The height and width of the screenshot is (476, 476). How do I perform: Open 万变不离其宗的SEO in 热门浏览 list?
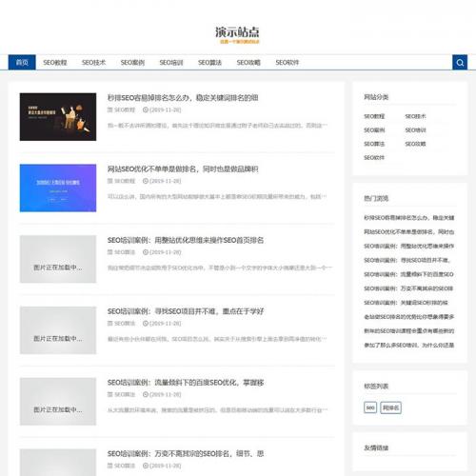point(408,288)
